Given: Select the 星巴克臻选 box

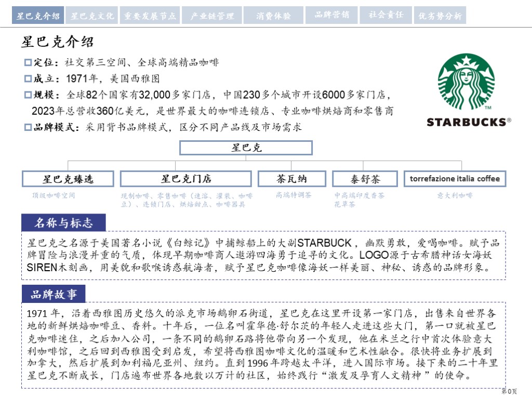Looking at the screenshot, I should (68, 179).
